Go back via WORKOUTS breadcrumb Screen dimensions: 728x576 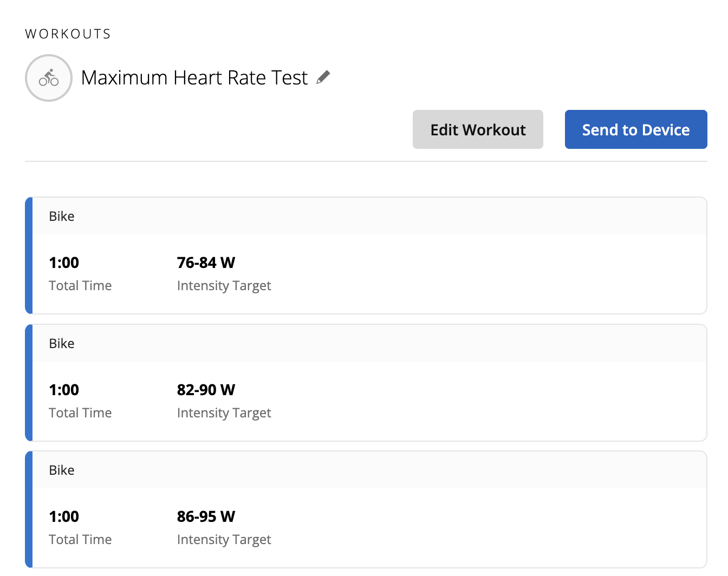click(x=68, y=34)
